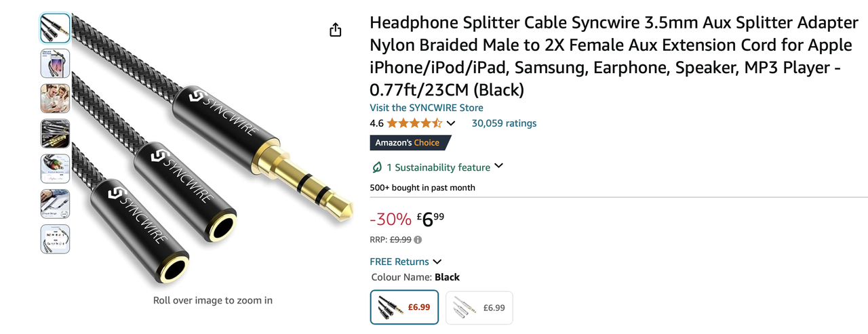Viewport: 868px width, 334px height.
Task: Select the last product thumbnail
Action: [55, 239]
